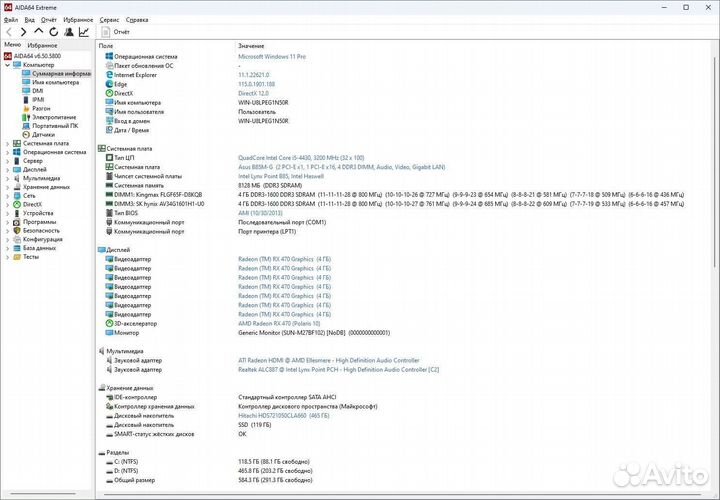Open the Отчёт menu
Screen dimensions: 720x500
pos(49,20)
